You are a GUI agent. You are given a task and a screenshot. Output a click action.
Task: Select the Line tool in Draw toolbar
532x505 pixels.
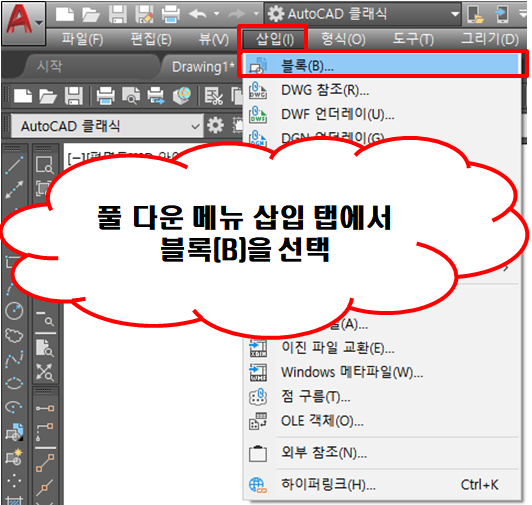14,165
